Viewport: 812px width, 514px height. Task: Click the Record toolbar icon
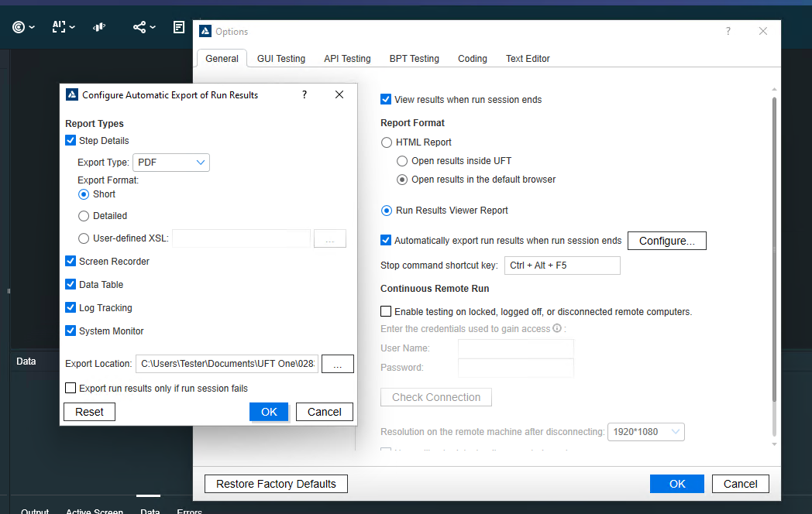(19, 27)
